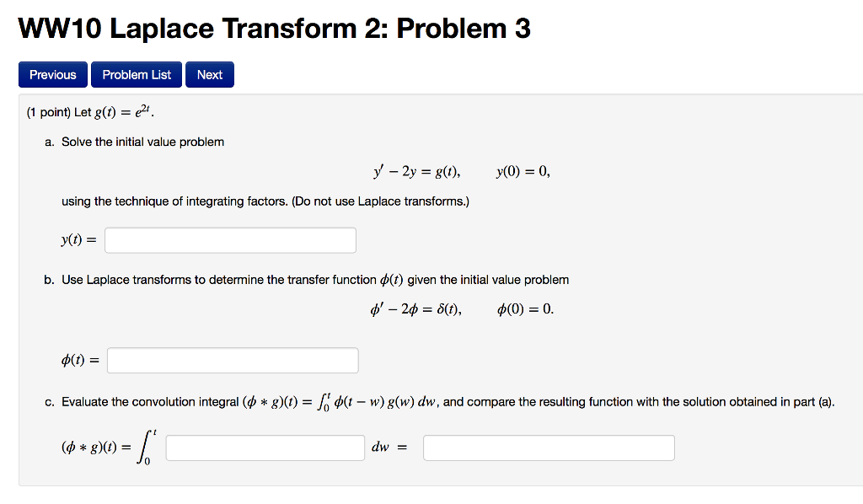
Task: Click the integrating factors instruction text
Action: point(265,201)
